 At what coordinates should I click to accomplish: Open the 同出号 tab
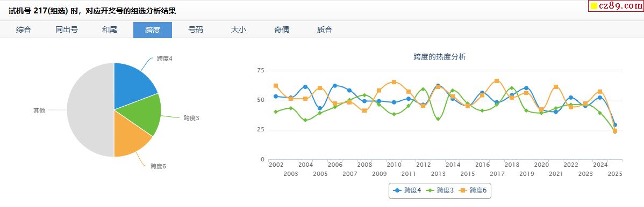(67, 30)
